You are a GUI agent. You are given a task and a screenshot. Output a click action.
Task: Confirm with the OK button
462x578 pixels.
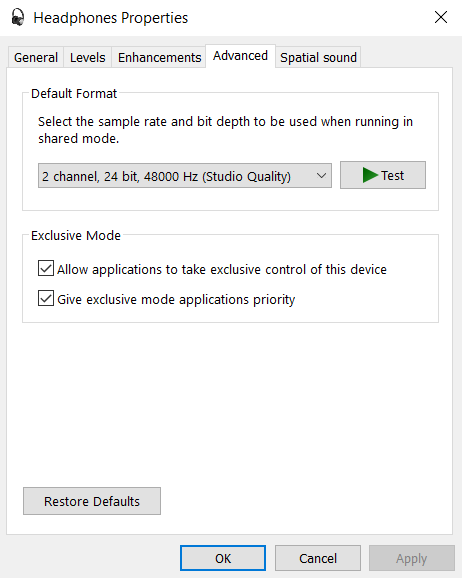pos(223,558)
